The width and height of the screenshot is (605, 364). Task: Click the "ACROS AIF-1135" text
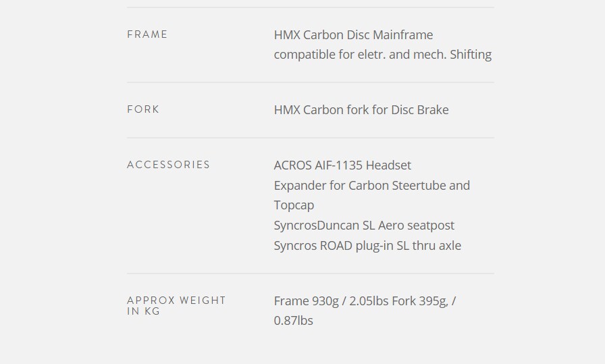click(x=318, y=165)
